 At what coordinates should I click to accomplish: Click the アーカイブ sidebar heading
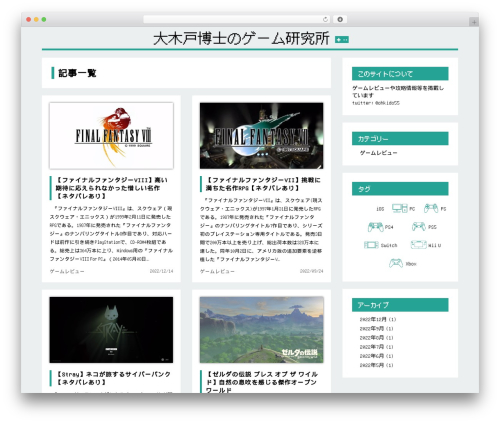click(400, 305)
